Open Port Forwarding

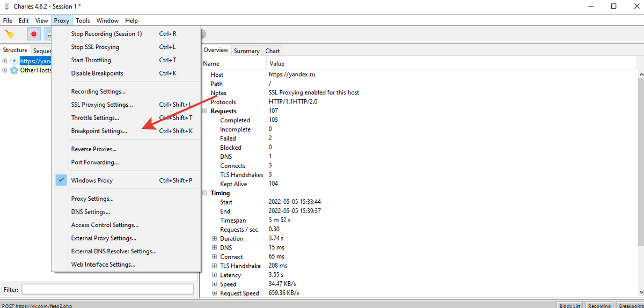click(x=126, y=163)
